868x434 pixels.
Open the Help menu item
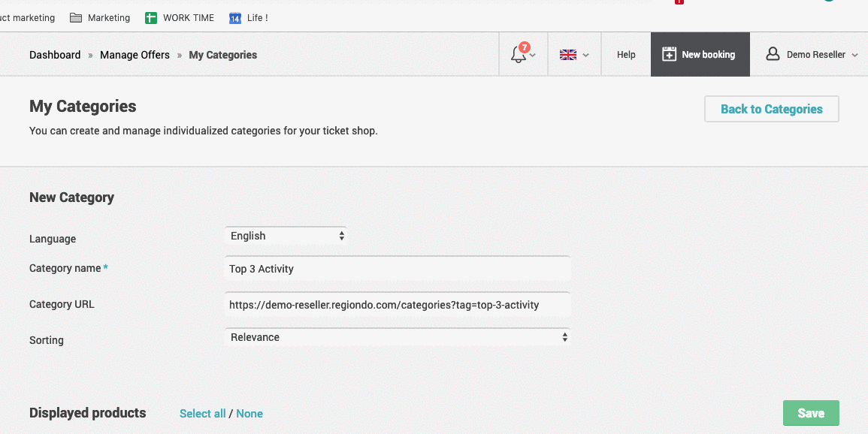pyautogui.click(x=626, y=55)
